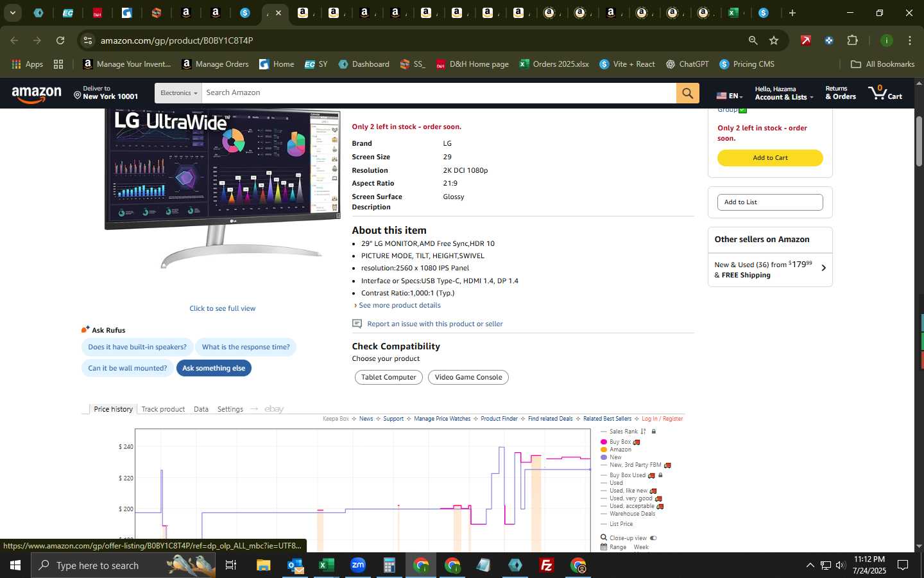Open the New & Used offers chevron
Image resolution: width=924 pixels, height=578 pixels.
(x=823, y=268)
